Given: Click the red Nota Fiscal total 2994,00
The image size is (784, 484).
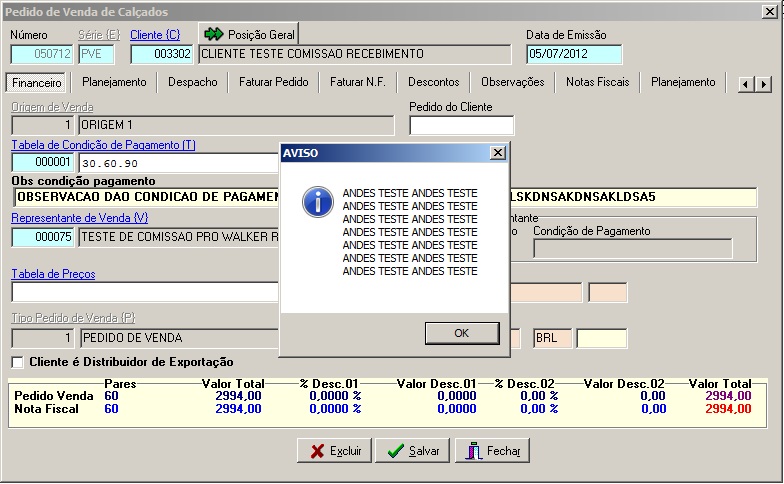Looking at the screenshot, I should 728,409.
